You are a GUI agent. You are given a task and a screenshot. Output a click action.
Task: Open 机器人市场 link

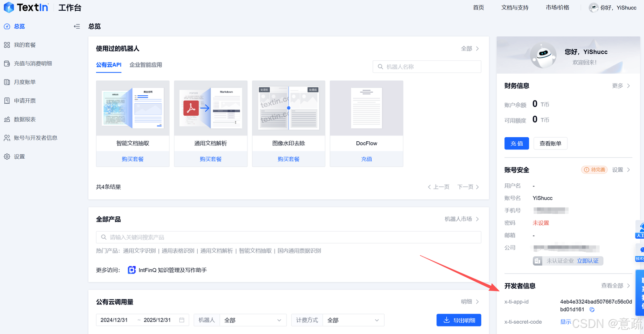(462, 219)
